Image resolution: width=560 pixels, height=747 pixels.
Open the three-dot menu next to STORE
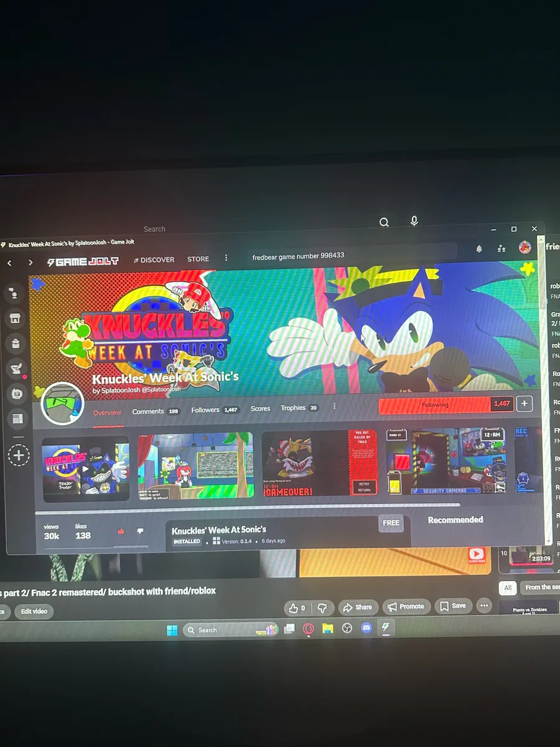point(226,258)
